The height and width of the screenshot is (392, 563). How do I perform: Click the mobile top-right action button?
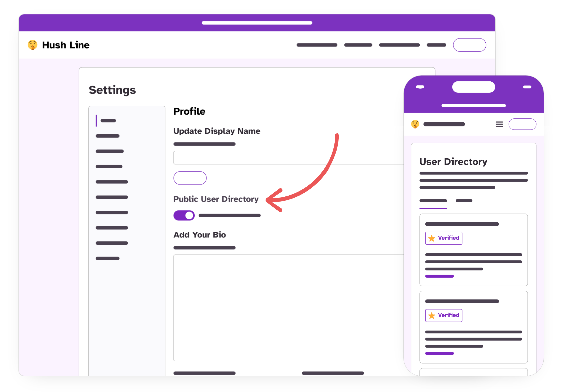click(x=522, y=125)
